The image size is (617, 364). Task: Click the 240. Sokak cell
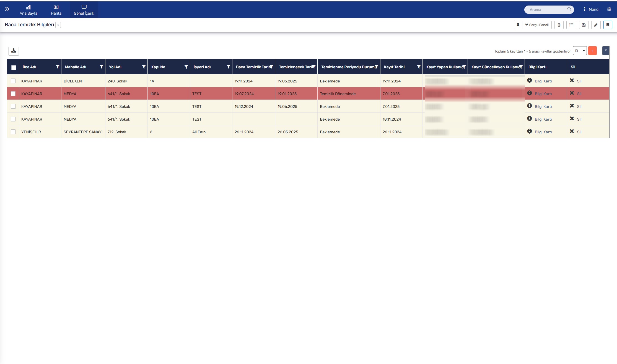(126, 81)
